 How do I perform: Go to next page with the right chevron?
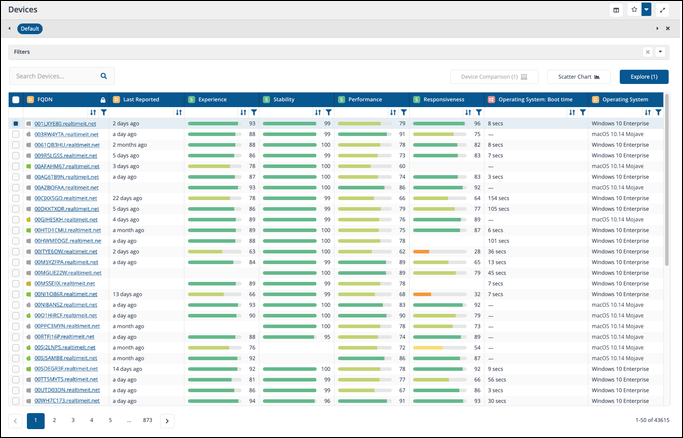click(167, 421)
